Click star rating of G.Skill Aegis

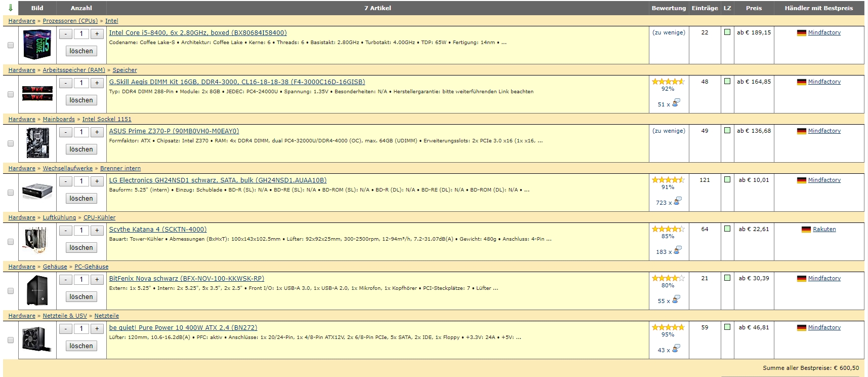click(668, 82)
